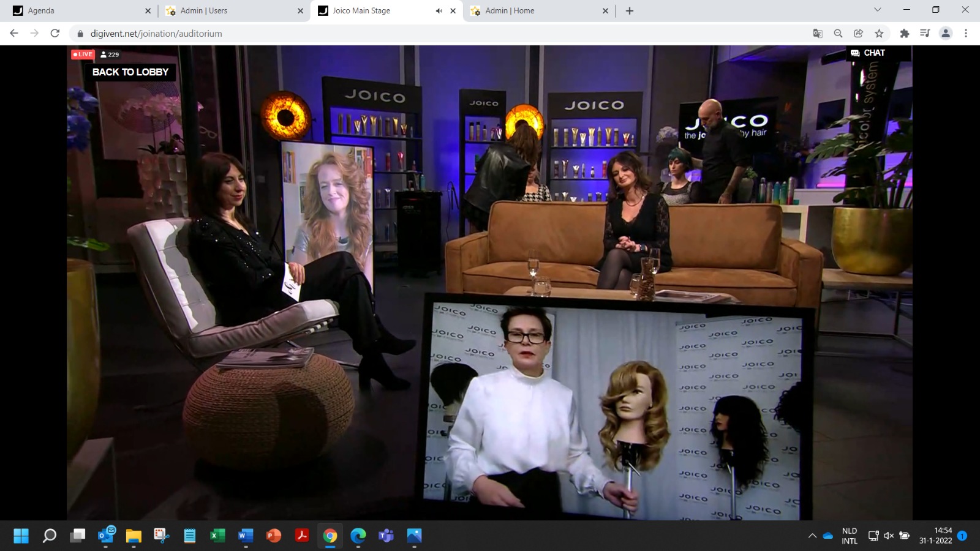Bookmark this page with the star

pyautogui.click(x=879, y=34)
